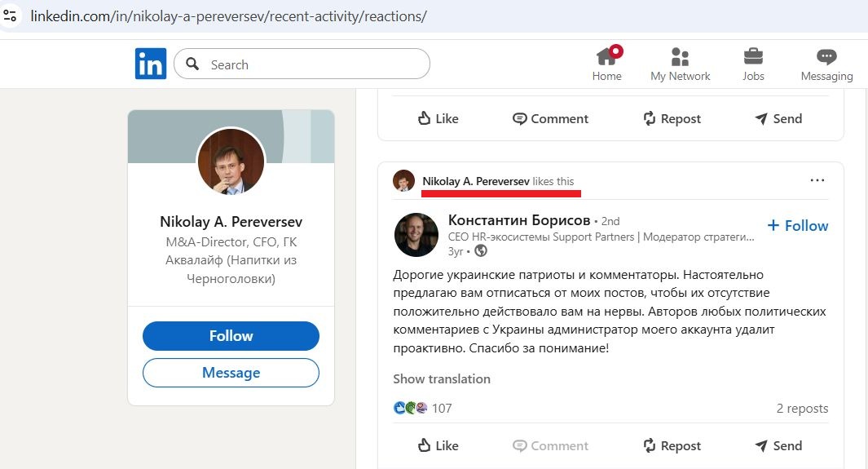Send the upper post
Screen dimensions: 868x469
point(778,118)
